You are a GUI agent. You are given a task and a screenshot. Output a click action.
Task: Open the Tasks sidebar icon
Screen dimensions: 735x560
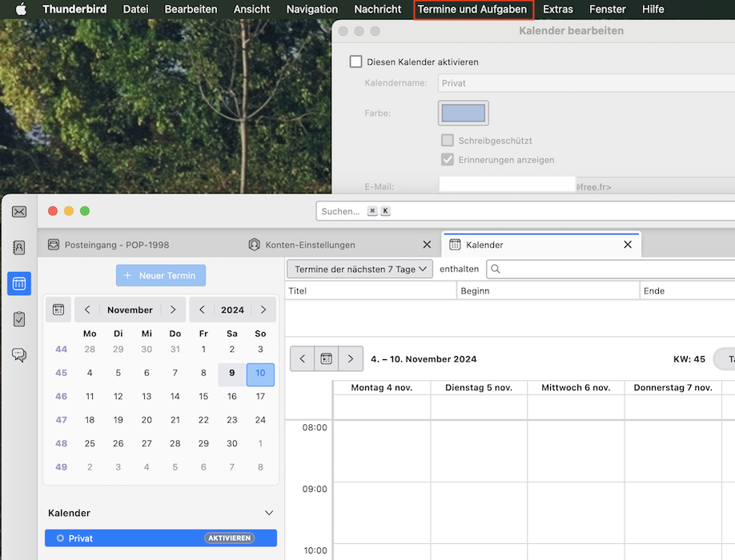point(19,319)
